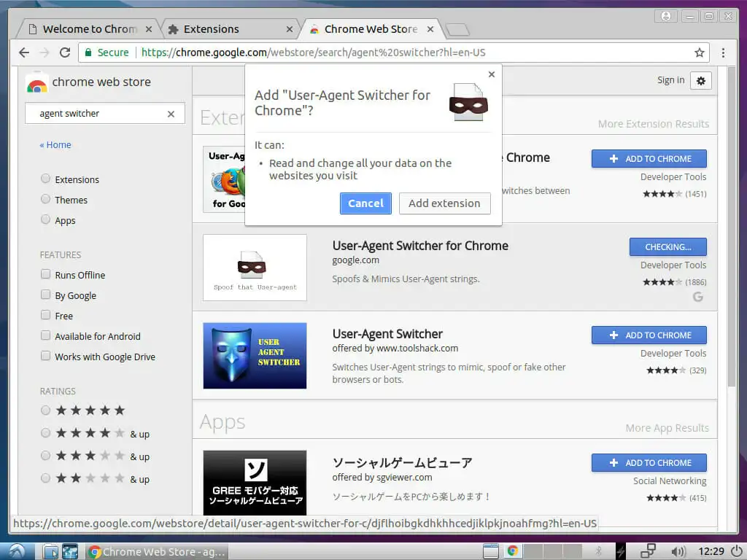Close the Welcome to Chrome tab

149,29
